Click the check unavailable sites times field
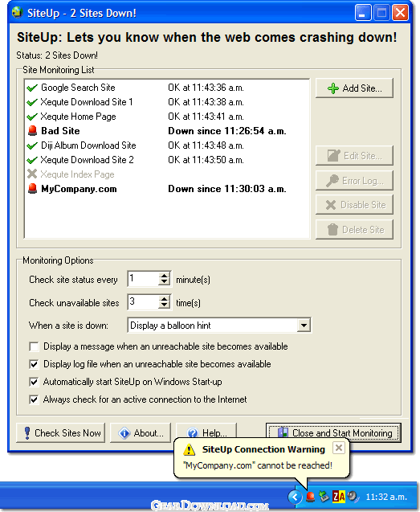The height and width of the screenshot is (512, 420). [144, 301]
